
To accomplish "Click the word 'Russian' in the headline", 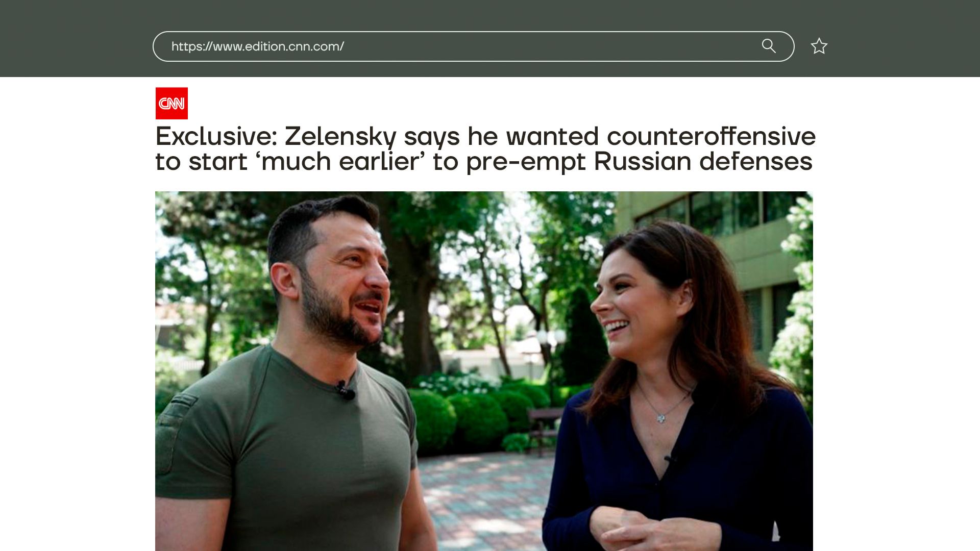I will coord(642,161).
